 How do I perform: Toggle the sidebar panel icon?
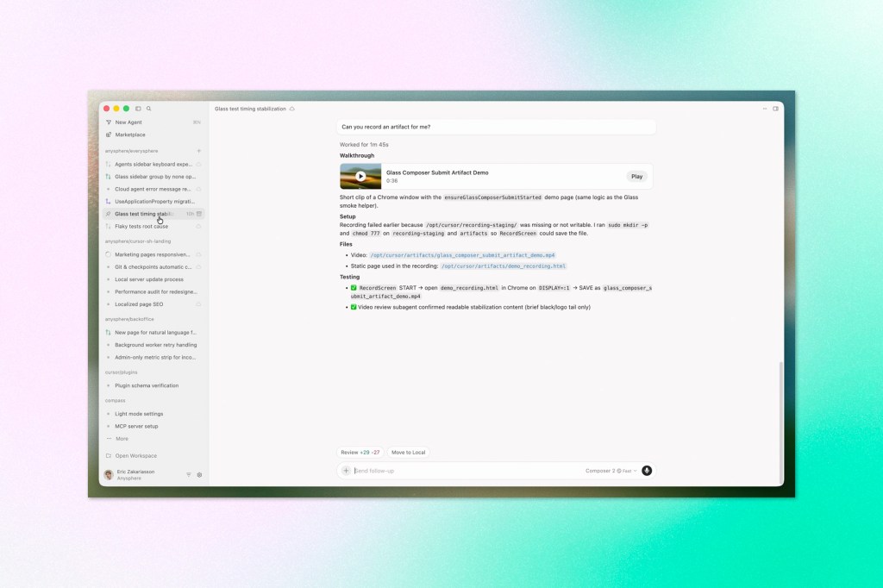pyautogui.click(x=138, y=109)
